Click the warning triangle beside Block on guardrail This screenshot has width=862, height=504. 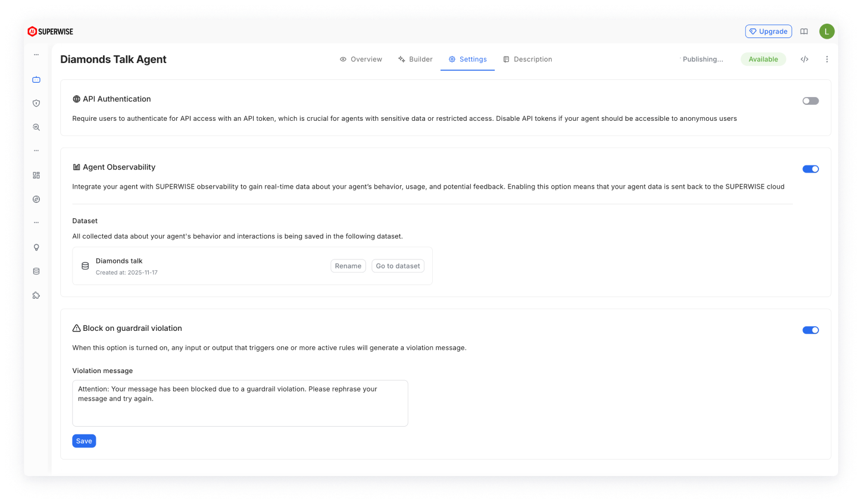[76, 328]
